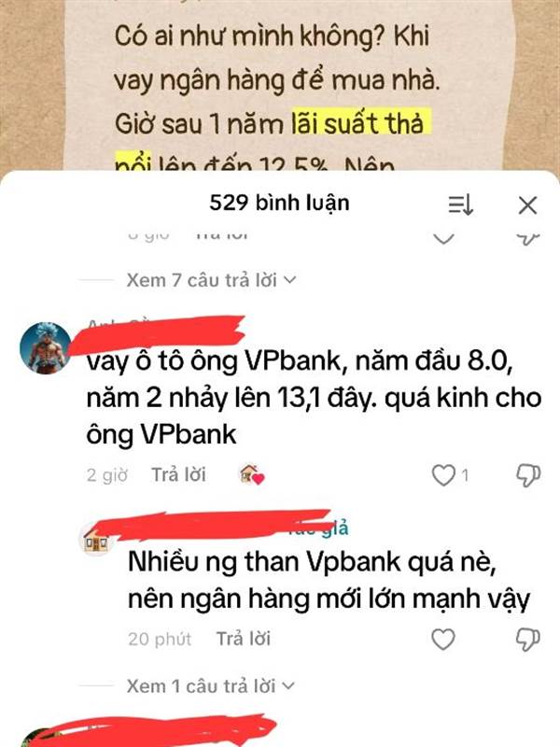Tap the 529 bình luận header title
The image size is (560, 747).
pos(279,204)
